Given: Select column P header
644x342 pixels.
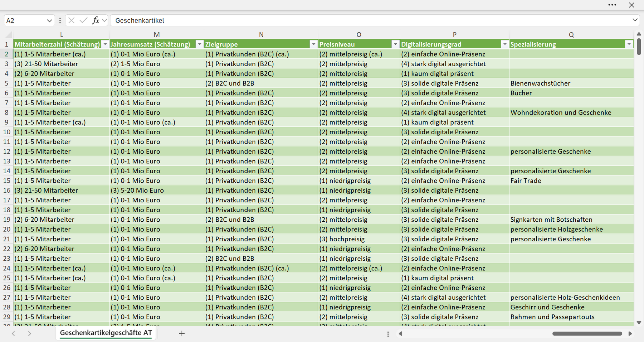Looking at the screenshot, I should (454, 35).
